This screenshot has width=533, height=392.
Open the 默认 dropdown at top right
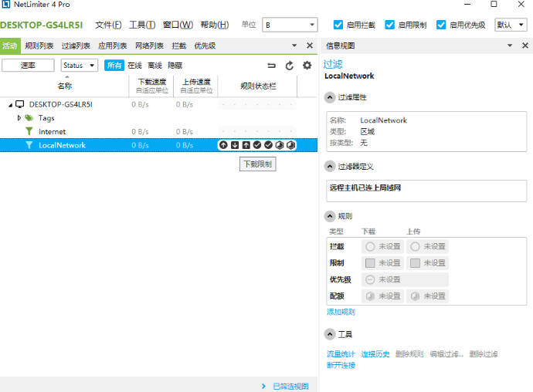click(x=511, y=25)
